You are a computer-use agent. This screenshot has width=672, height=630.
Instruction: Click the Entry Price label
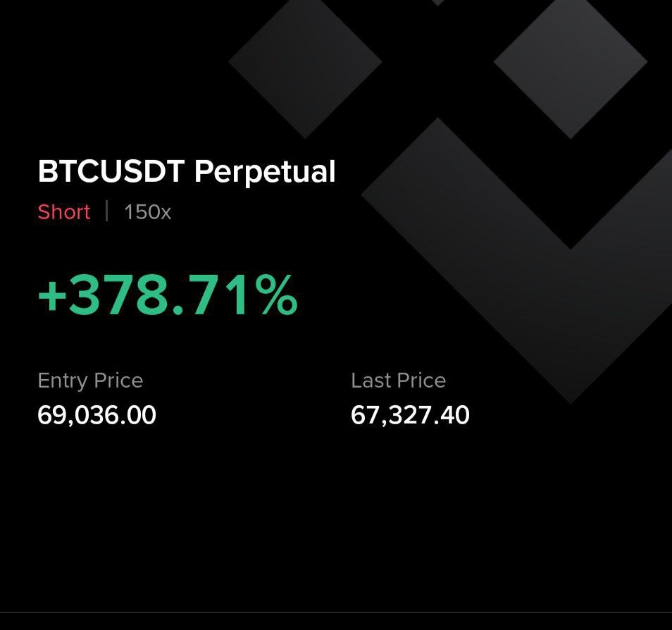coord(90,381)
